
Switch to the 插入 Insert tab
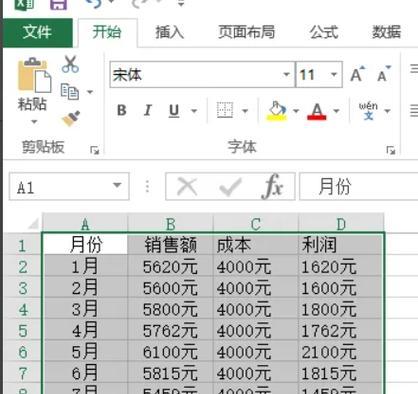point(169,32)
